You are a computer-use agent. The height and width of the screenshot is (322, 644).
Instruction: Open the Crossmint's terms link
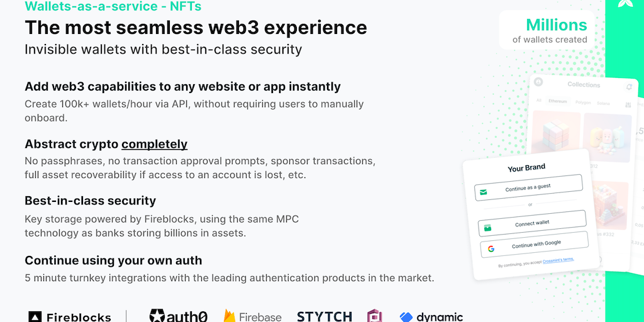(558, 259)
